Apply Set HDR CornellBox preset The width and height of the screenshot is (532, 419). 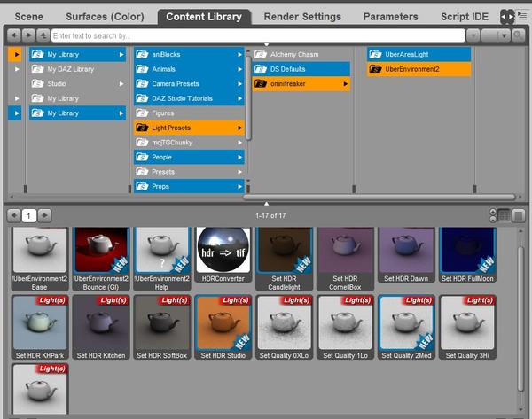coord(345,260)
